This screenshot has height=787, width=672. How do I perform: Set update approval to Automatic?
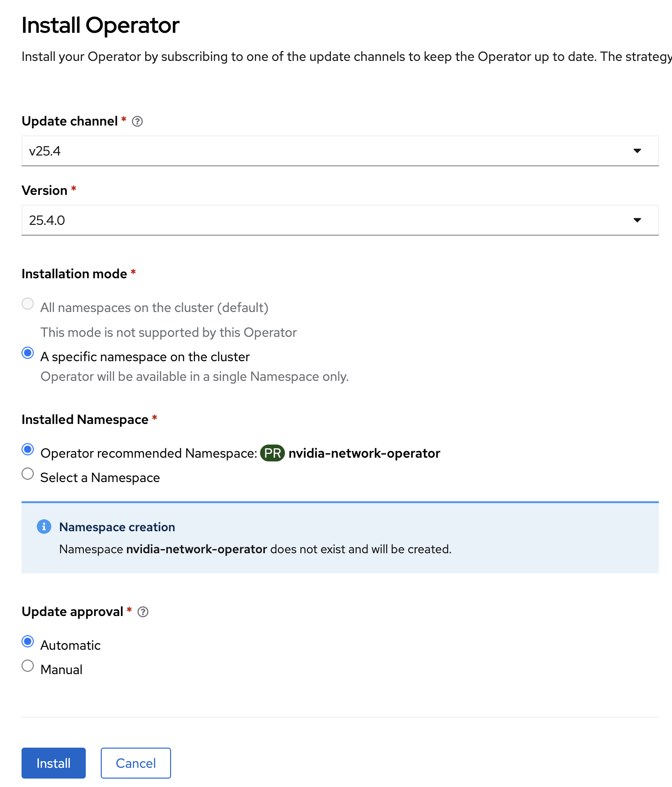tap(28, 642)
